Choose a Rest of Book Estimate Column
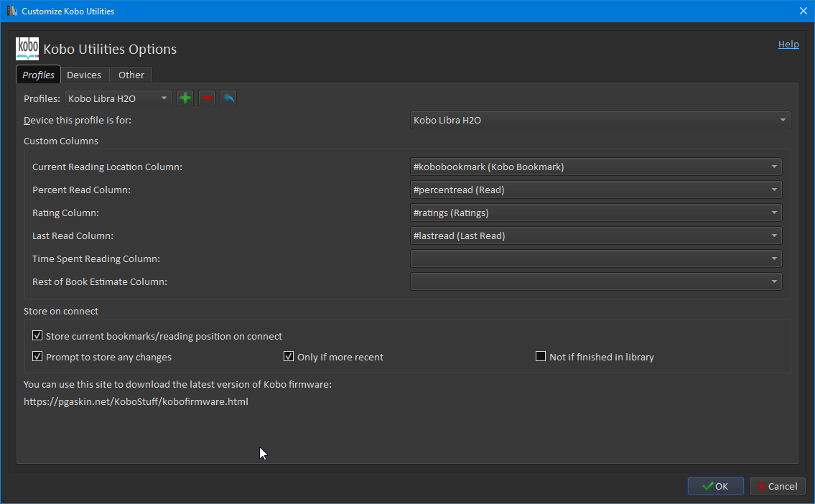This screenshot has height=504, width=815. point(596,281)
